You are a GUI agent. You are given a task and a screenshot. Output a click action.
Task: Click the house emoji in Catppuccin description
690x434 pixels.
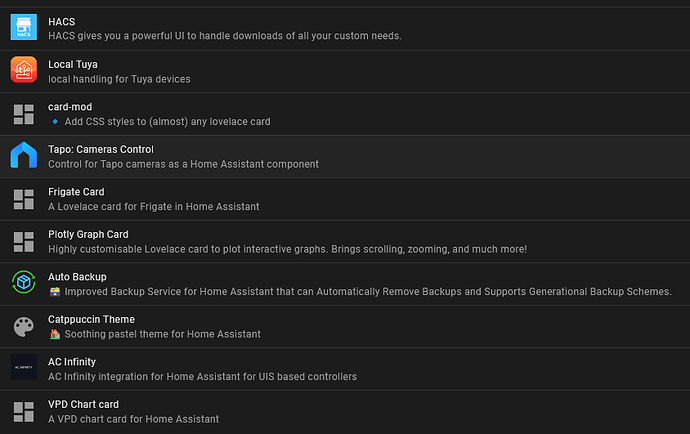55,334
